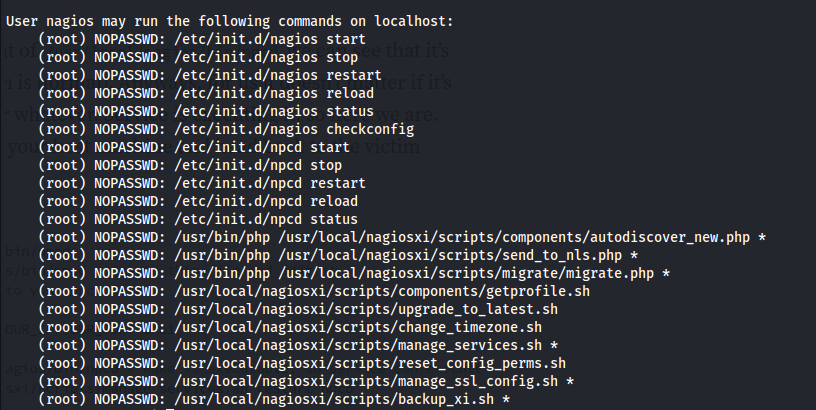Click the send_to_nls.php script path
This screenshot has width=816, height=410.
coord(450,255)
